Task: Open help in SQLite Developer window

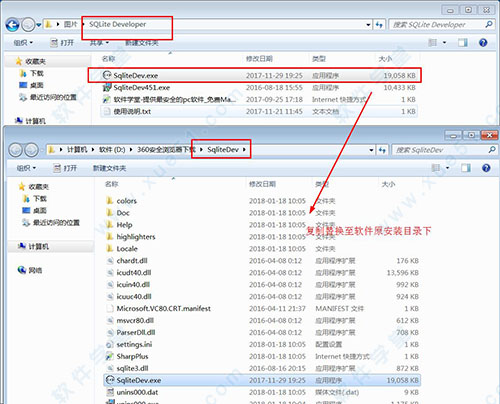Action: pyautogui.click(x=483, y=42)
